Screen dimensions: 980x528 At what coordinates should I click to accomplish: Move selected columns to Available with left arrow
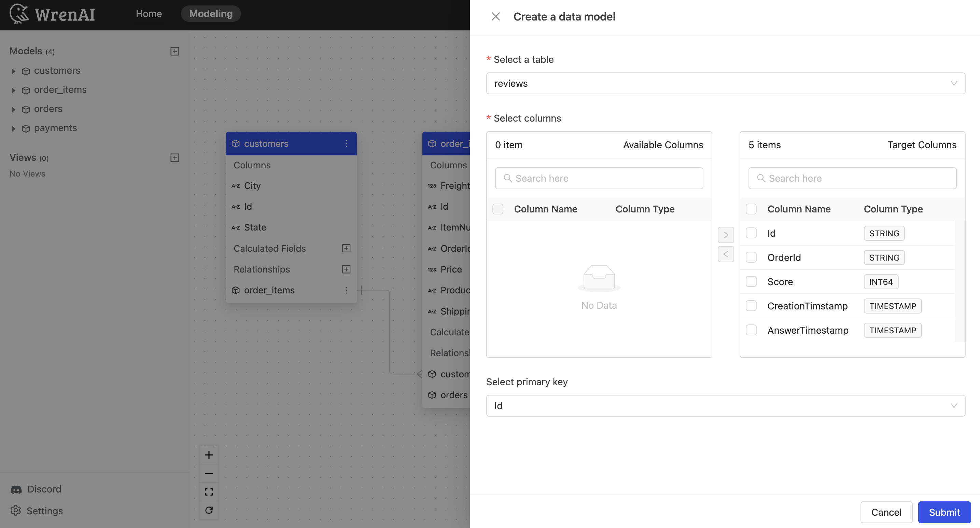(726, 254)
